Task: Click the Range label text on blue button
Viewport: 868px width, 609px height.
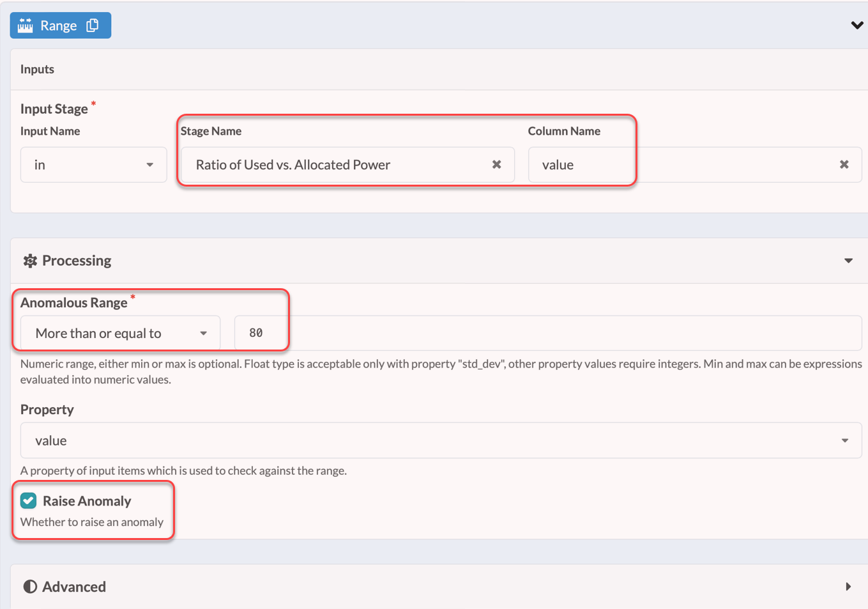Action: tap(59, 26)
